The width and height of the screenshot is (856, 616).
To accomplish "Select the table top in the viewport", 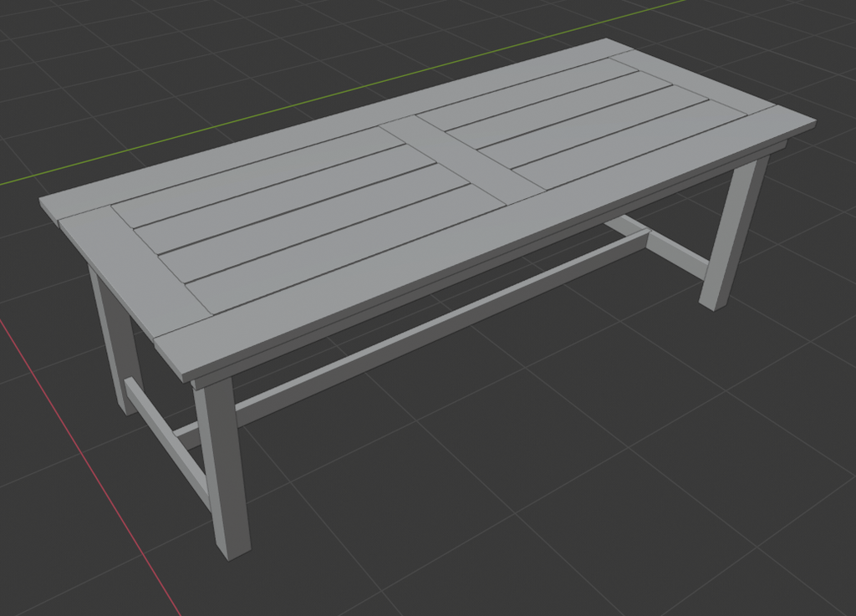I will click(427, 210).
